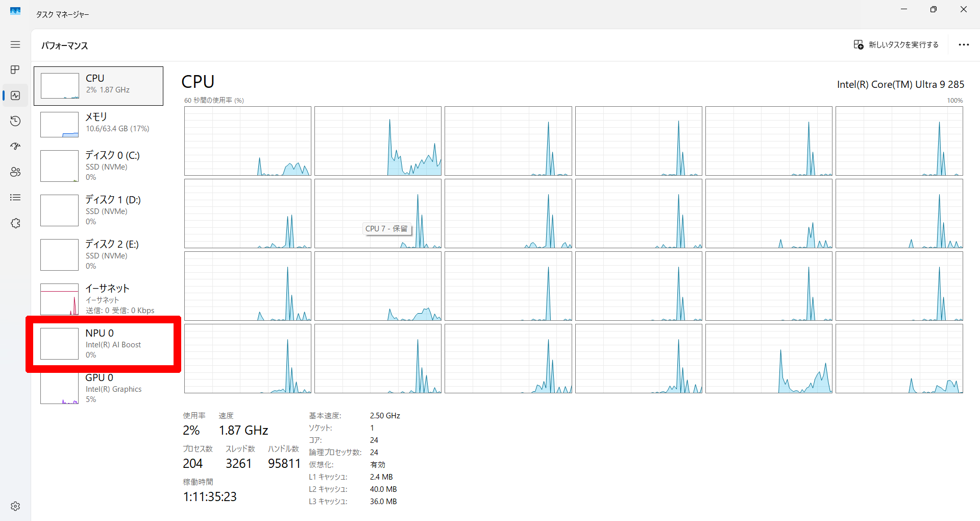Open the hamburger navigation menu
980x521 pixels.
click(15, 44)
